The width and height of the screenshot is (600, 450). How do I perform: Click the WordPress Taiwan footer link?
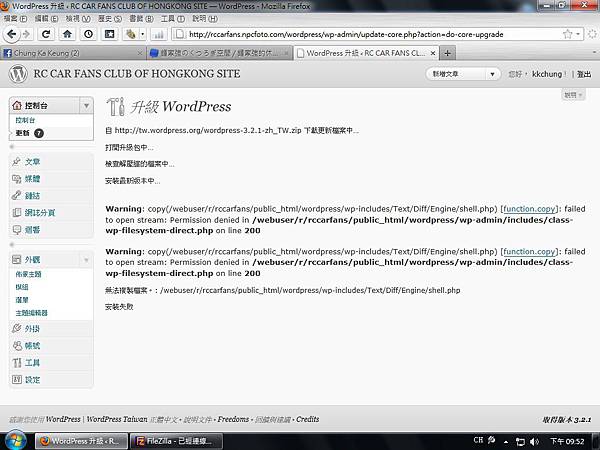pos(117,419)
